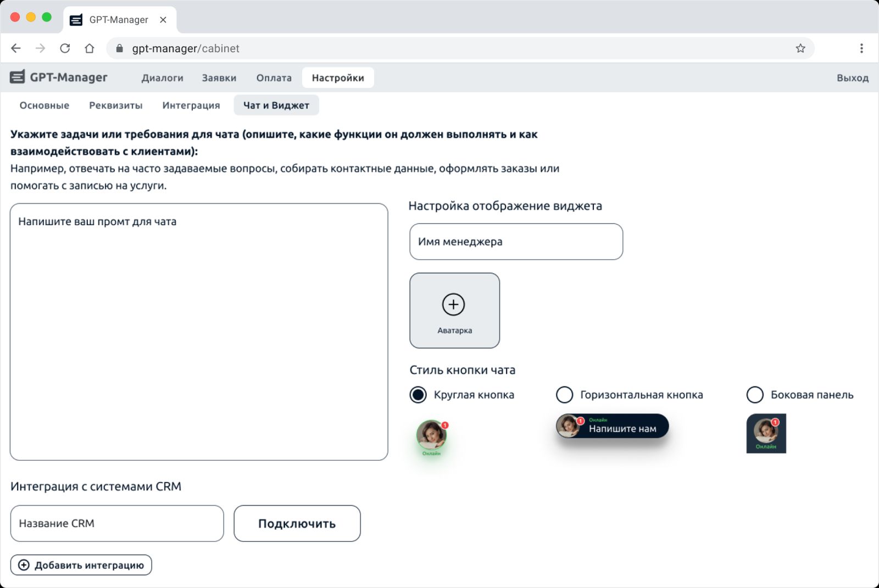Open the Диалоги menu section
This screenshot has width=879, height=588.
click(162, 78)
